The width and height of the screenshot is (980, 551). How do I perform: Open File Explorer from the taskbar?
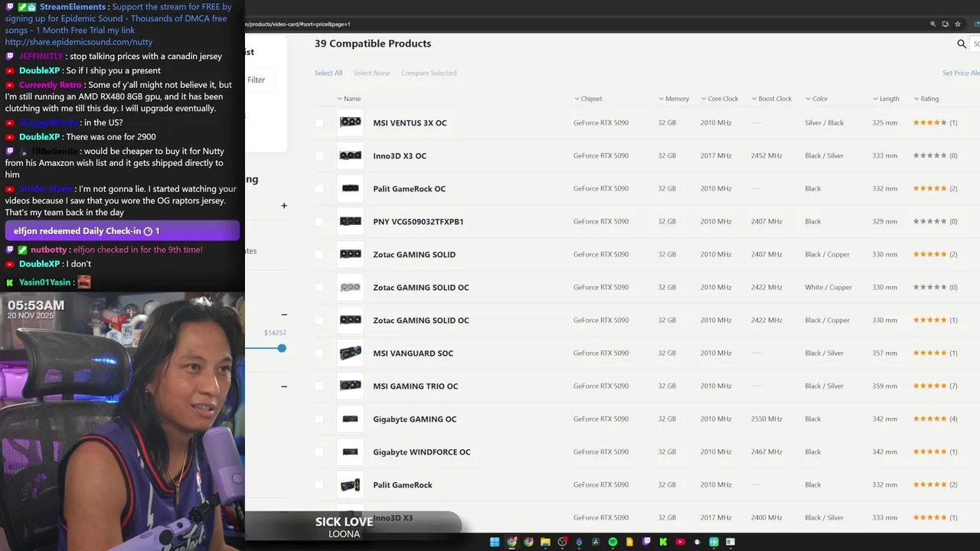tap(545, 542)
